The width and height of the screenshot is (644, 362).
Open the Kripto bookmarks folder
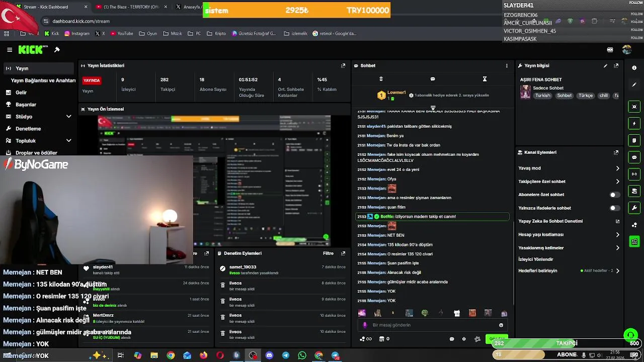pos(216,34)
